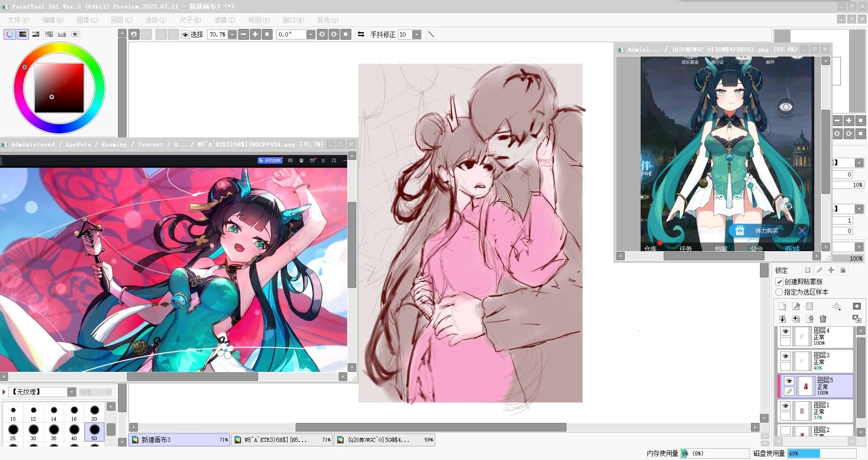Open the rotation angle 0.0° dropdown
The width and height of the screenshot is (868, 460).
click(310, 34)
